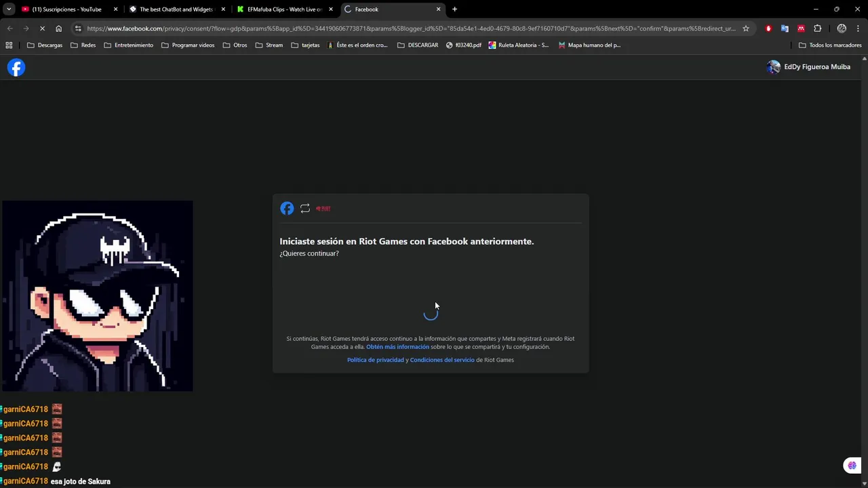Click the Facebook icon in consent dialog
The width and height of the screenshot is (868, 488).
287,208
